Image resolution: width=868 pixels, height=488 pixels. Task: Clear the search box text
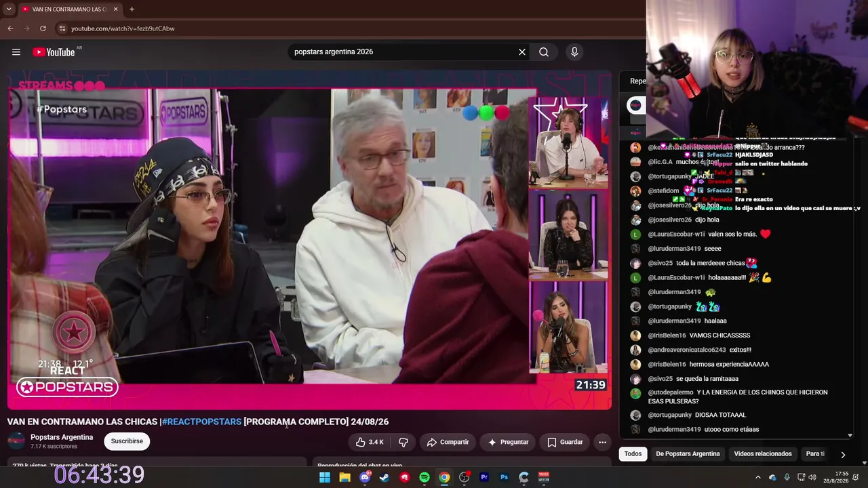522,52
